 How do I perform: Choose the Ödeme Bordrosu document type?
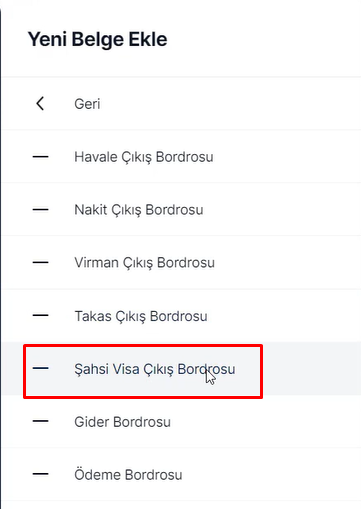pyautogui.click(x=128, y=475)
